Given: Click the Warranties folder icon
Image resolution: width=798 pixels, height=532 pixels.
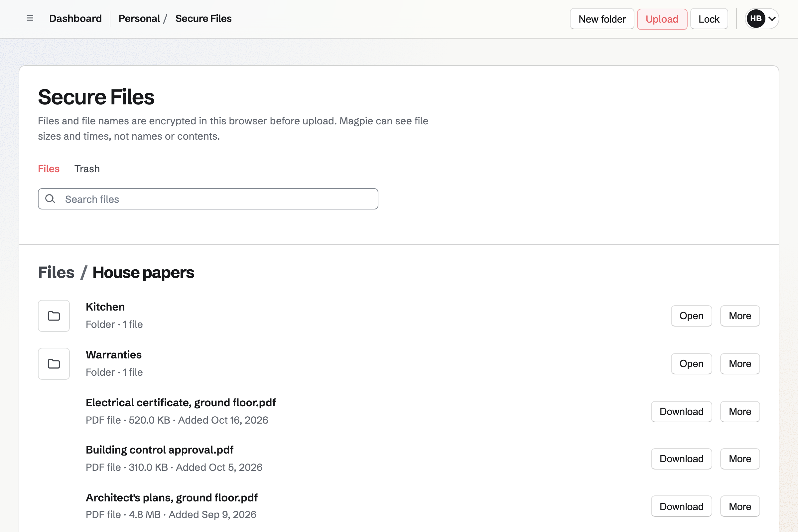Looking at the screenshot, I should pos(54,364).
